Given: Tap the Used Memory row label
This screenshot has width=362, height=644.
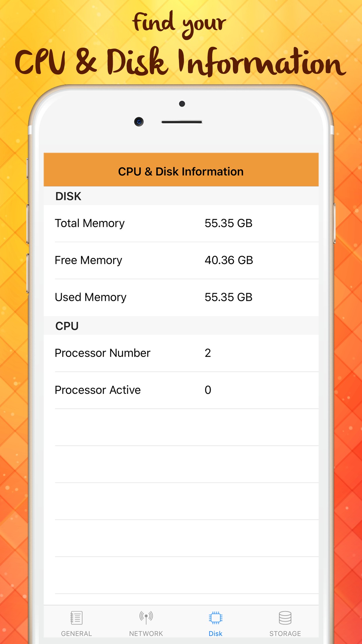Looking at the screenshot, I should point(91,297).
